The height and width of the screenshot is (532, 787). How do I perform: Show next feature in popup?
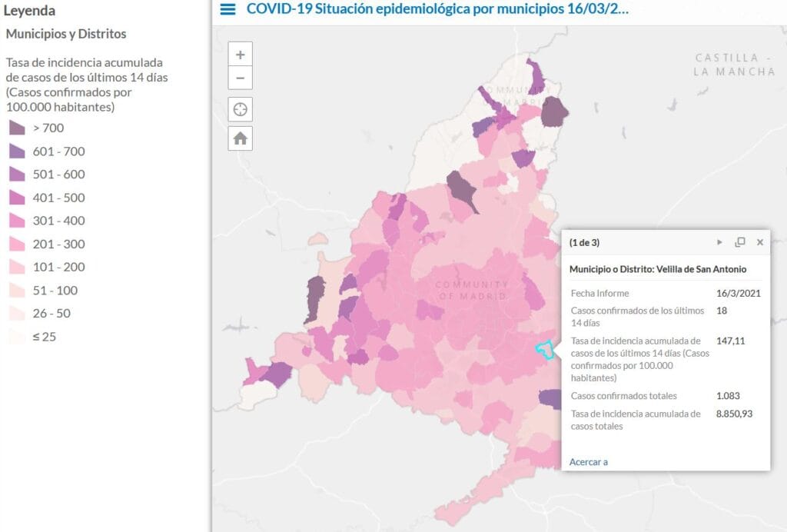[719, 242]
